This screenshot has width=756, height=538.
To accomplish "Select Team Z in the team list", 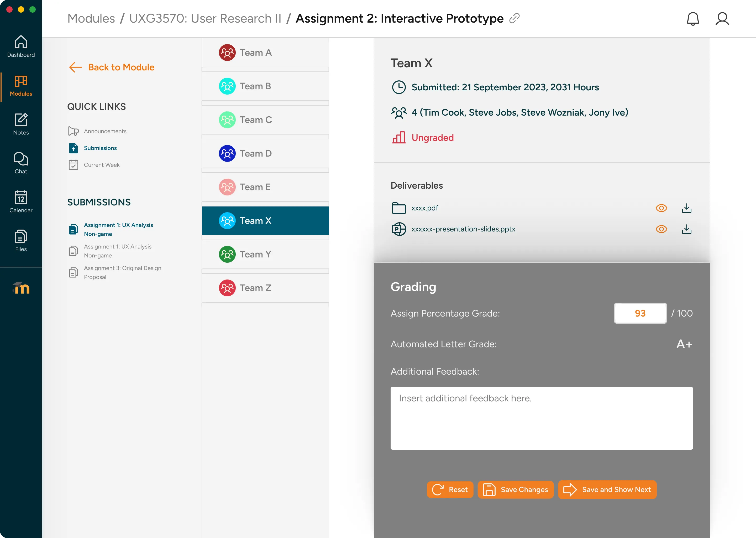I will (x=265, y=288).
